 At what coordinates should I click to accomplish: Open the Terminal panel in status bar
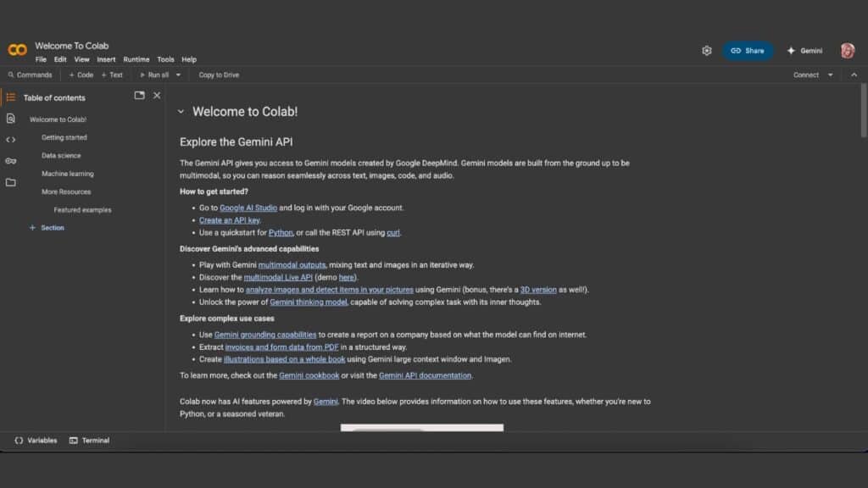89,441
